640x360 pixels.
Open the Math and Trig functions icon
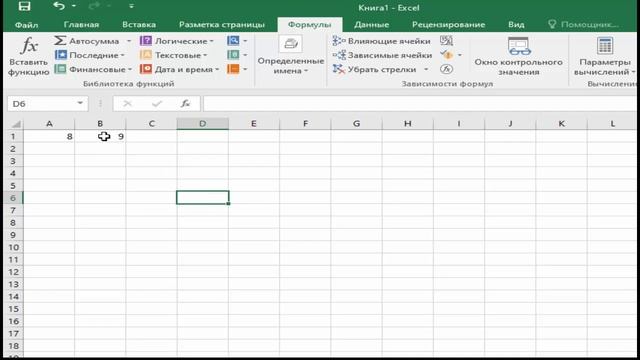(233, 55)
